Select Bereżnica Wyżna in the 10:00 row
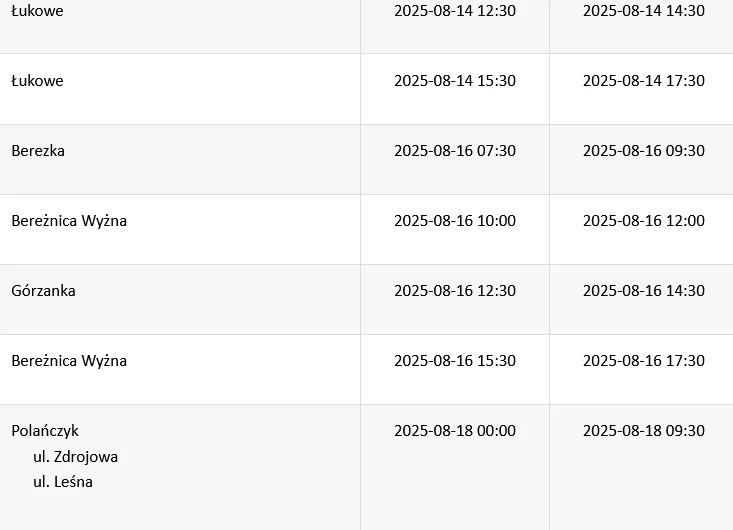The image size is (733, 530). (x=69, y=221)
